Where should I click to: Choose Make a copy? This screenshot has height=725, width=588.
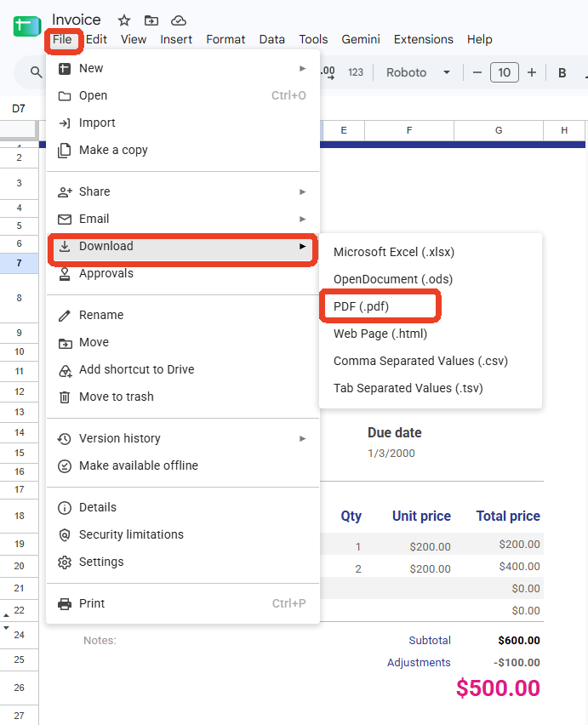point(183,151)
